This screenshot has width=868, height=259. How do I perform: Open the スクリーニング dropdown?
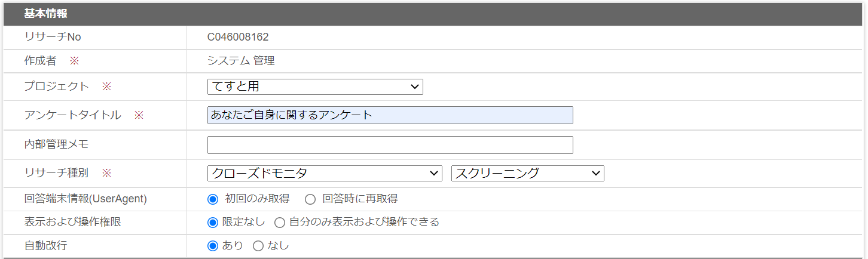tap(527, 173)
